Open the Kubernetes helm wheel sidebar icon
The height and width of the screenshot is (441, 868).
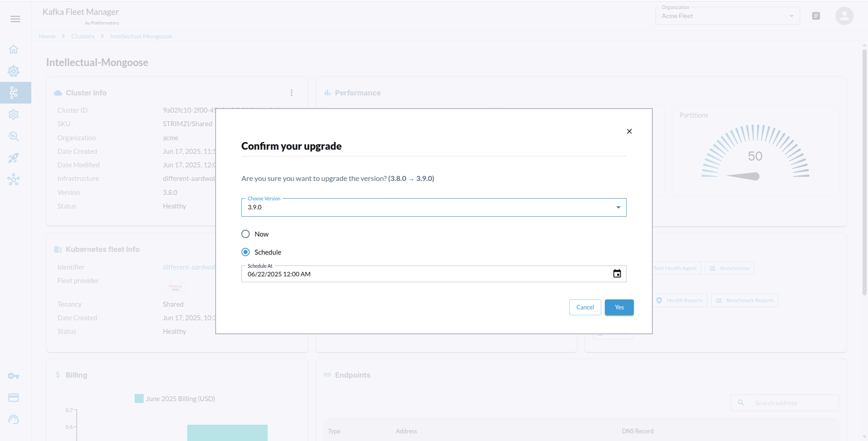pos(14,71)
